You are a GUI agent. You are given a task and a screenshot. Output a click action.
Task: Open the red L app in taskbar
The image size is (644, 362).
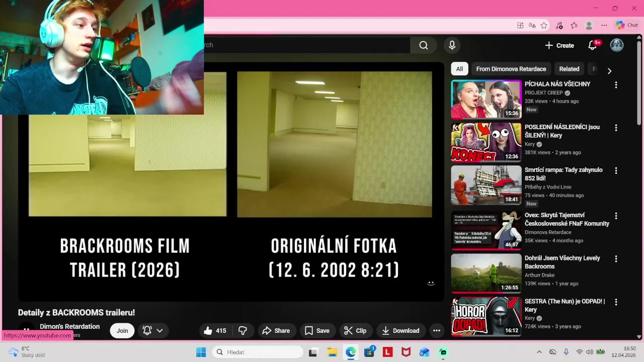click(387, 352)
